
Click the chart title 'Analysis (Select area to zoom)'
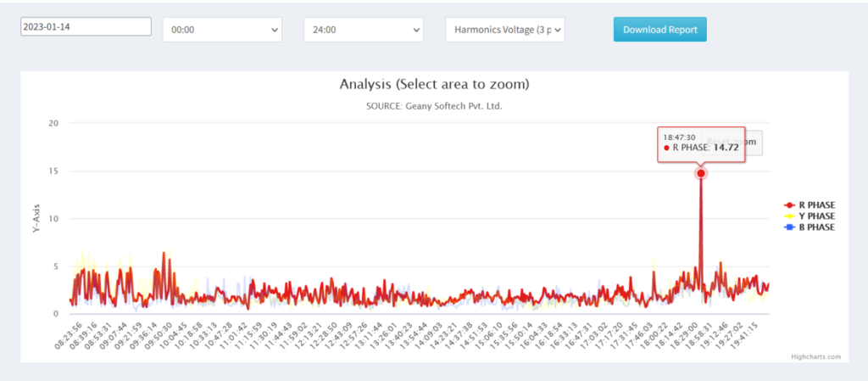tap(434, 84)
